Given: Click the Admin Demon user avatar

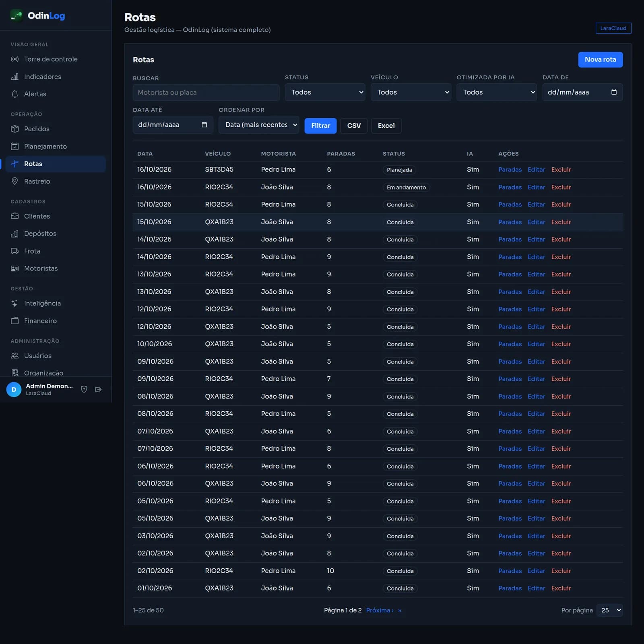Looking at the screenshot, I should pos(14,389).
